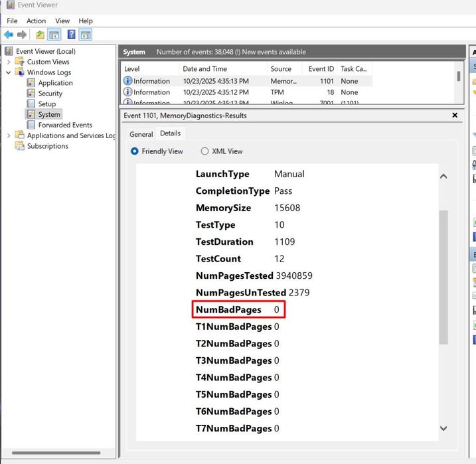Click the Windows Logs folder icon

pyautogui.click(x=20, y=72)
